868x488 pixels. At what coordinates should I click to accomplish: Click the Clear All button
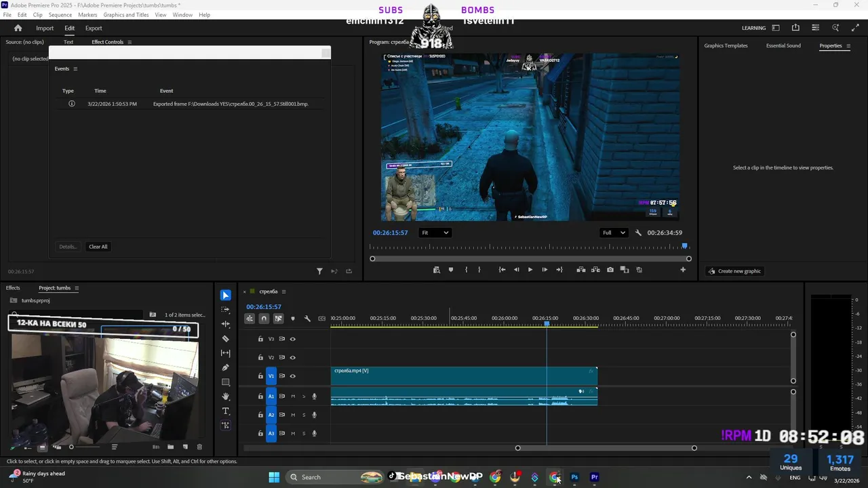coord(98,247)
